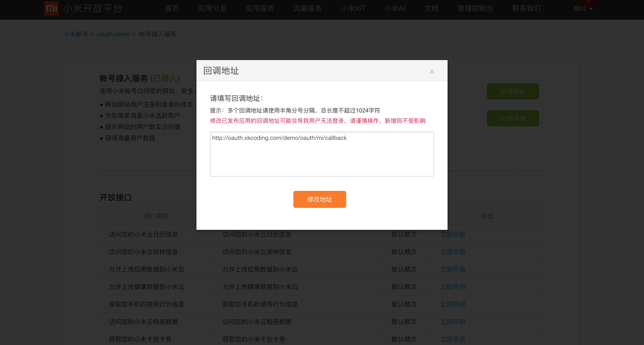Screen dimensions: 644x345
Task: Click the green 应用详情 button
Action: click(x=513, y=118)
